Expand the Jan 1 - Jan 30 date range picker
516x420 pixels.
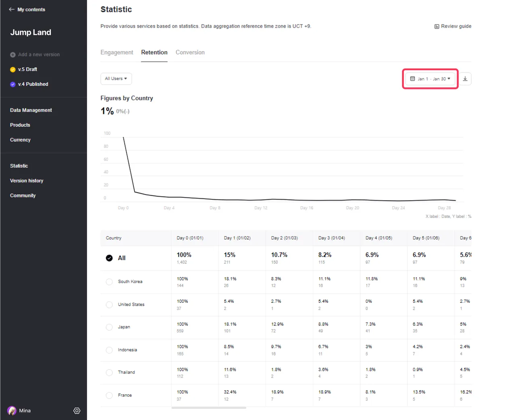430,79
